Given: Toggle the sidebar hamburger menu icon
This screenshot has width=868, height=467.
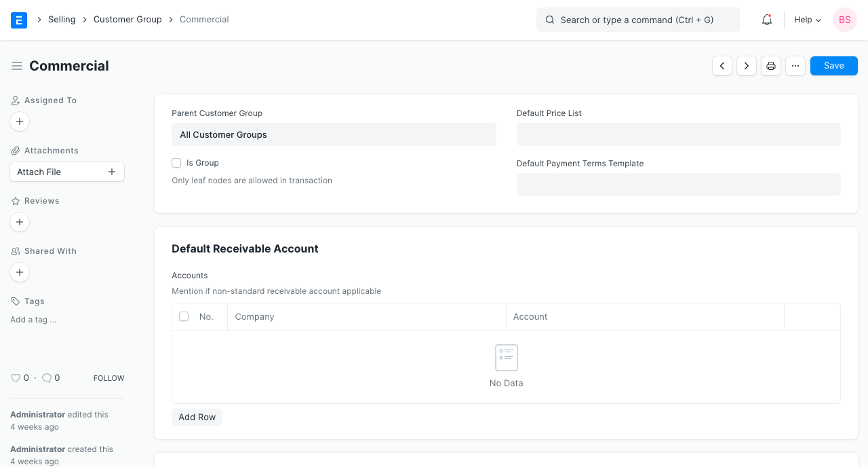Looking at the screenshot, I should click(x=17, y=66).
